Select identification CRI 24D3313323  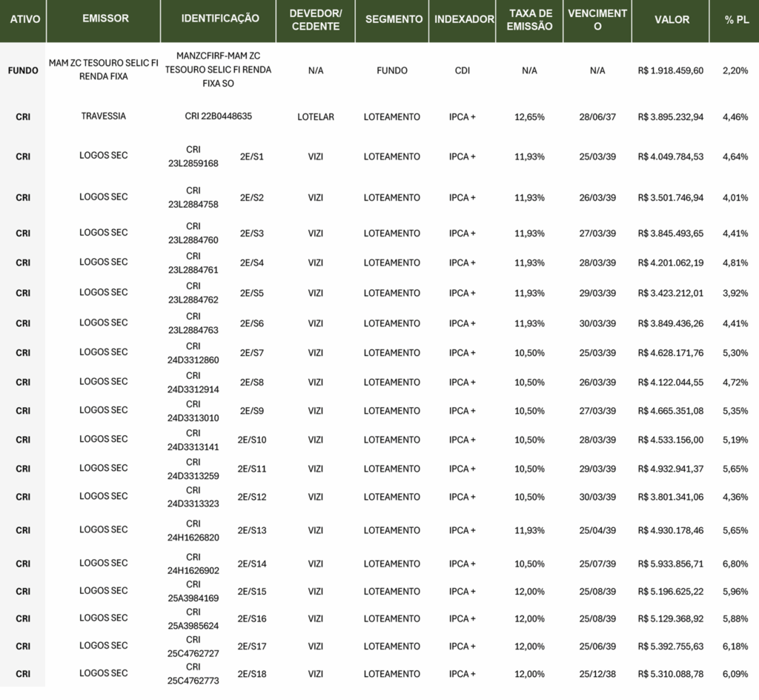coord(193,497)
